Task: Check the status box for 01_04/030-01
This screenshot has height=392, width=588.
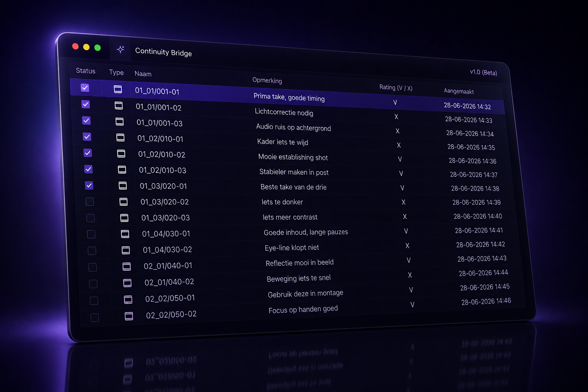Action: coord(91,234)
